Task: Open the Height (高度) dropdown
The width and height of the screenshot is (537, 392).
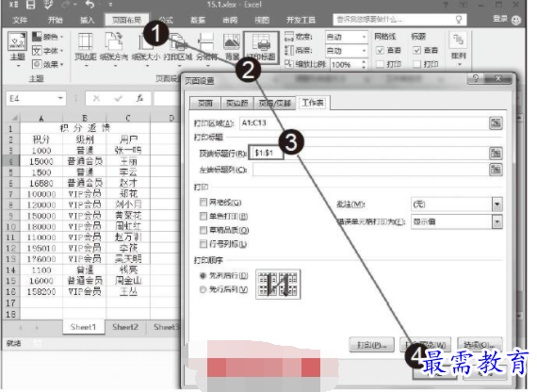Action: (364, 51)
